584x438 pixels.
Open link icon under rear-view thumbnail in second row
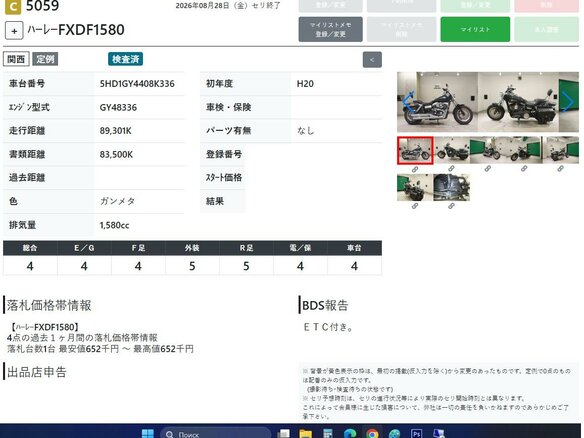click(x=415, y=206)
